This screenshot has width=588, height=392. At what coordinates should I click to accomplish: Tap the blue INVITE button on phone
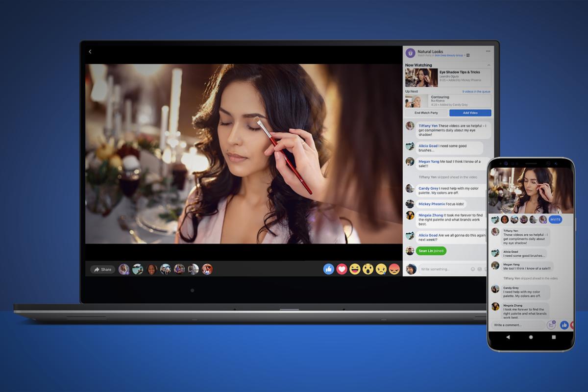click(x=555, y=220)
